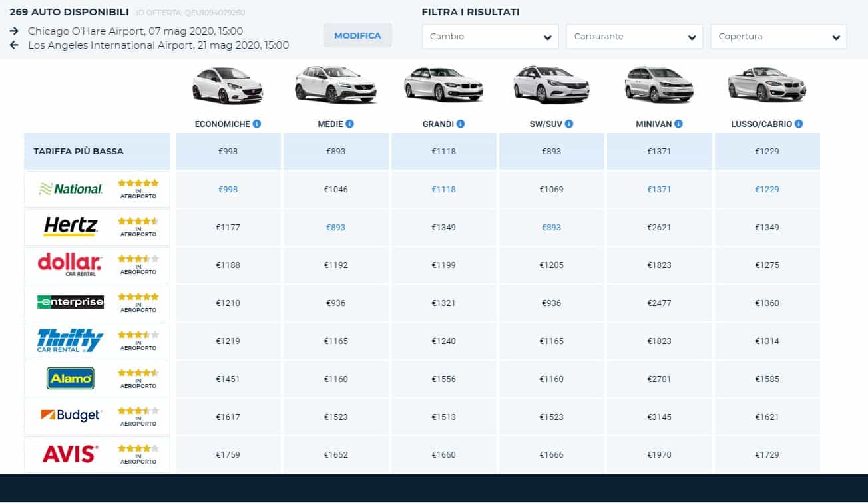
Task: Click Enterprise's five-star rating
Action: point(138,297)
